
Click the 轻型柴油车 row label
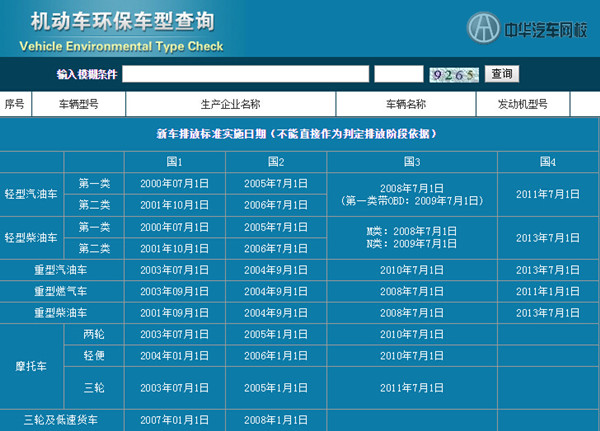coord(32,238)
